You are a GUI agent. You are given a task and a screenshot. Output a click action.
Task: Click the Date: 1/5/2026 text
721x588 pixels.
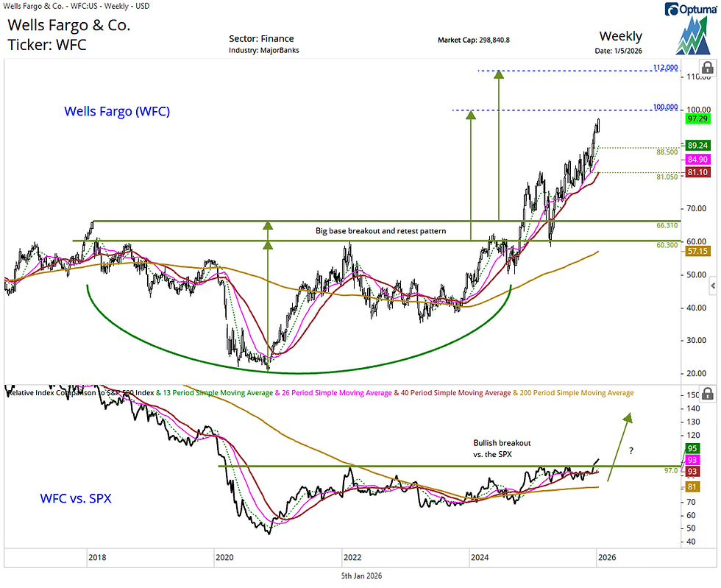tap(618, 51)
